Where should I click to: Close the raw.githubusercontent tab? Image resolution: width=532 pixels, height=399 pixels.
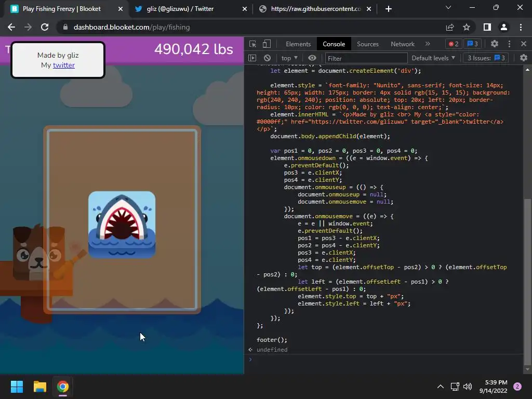(369, 9)
